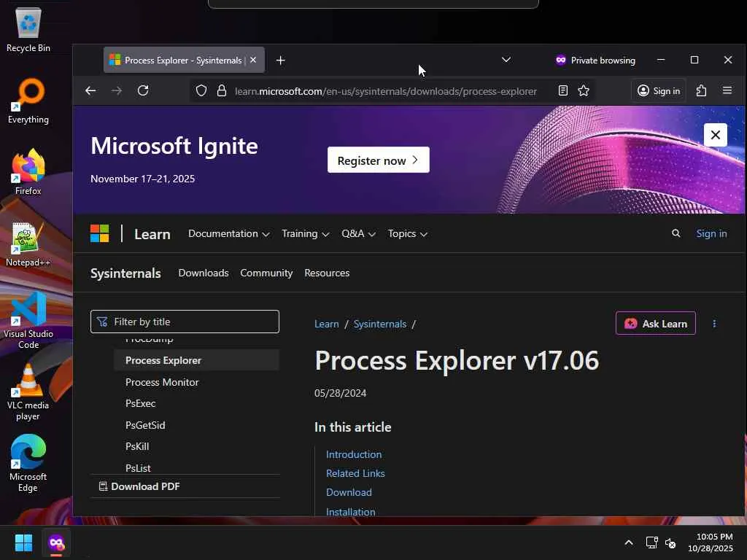Click Firefox private window taskbar icon
Screen dimensions: 747x560
(56, 542)
